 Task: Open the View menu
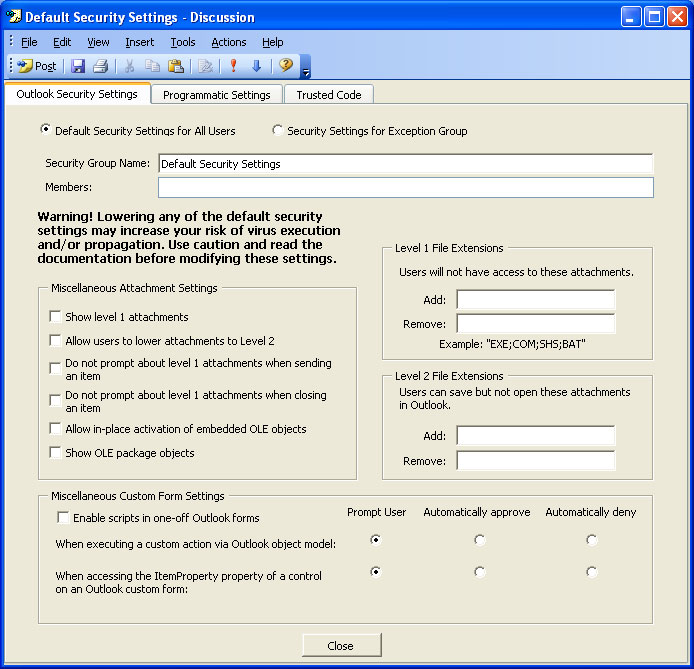[98, 42]
